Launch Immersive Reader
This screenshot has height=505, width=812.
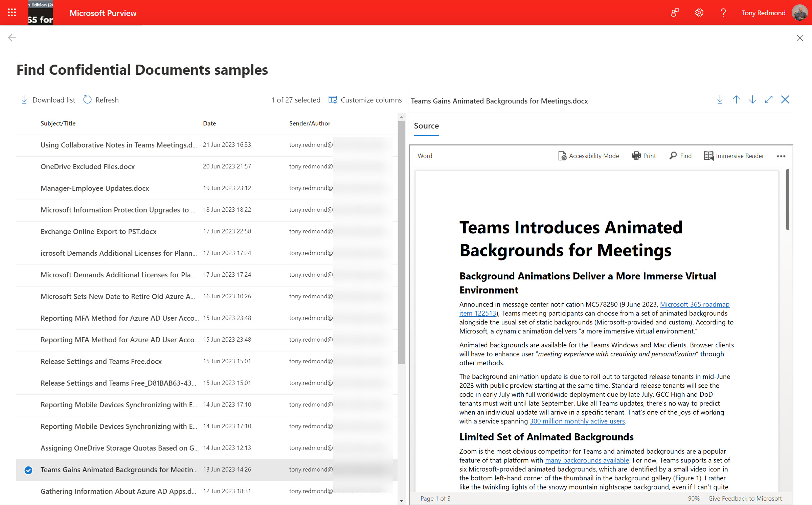(734, 156)
